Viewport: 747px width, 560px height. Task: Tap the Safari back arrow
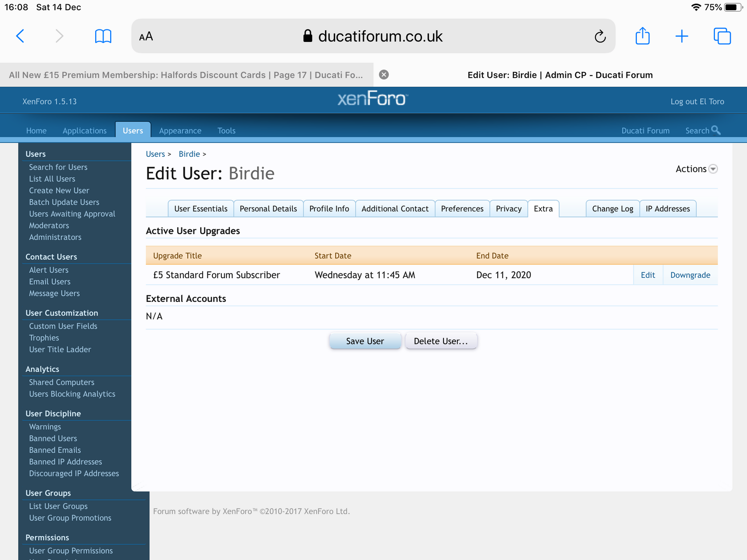(20, 36)
